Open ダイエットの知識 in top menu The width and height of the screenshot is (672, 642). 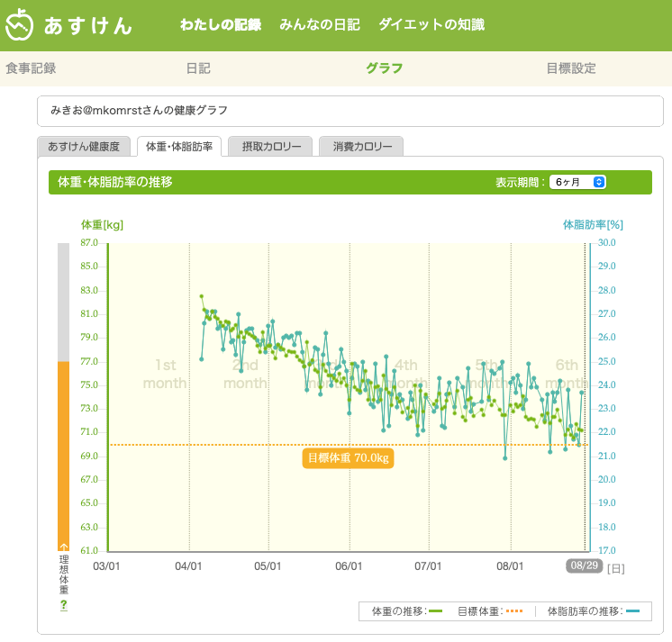(x=431, y=24)
